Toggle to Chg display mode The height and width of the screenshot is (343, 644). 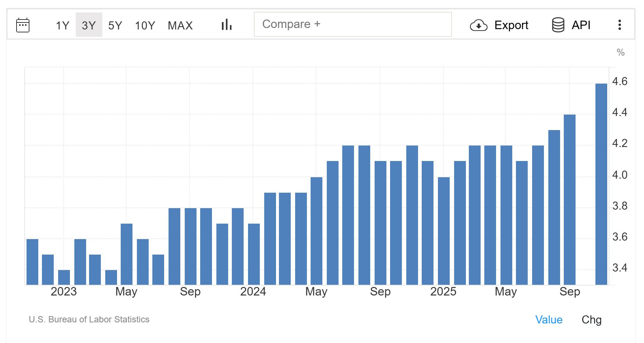tap(591, 319)
